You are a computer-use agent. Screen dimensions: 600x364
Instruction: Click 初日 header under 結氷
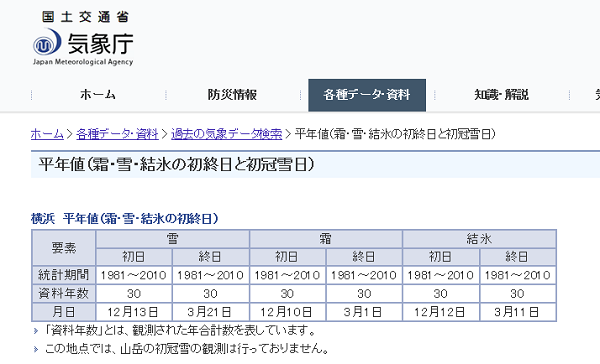tap(441, 256)
